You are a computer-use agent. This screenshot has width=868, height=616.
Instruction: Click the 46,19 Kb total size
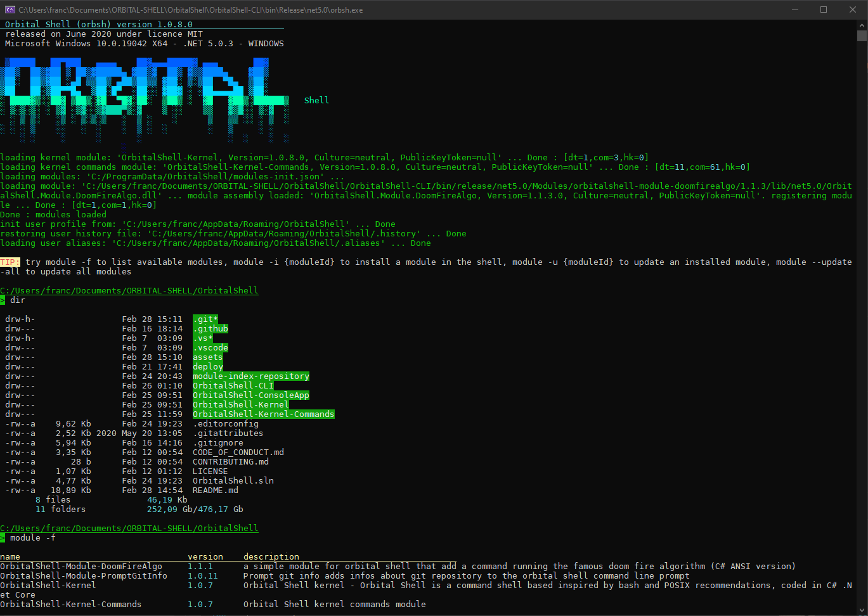(x=167, y=499)
